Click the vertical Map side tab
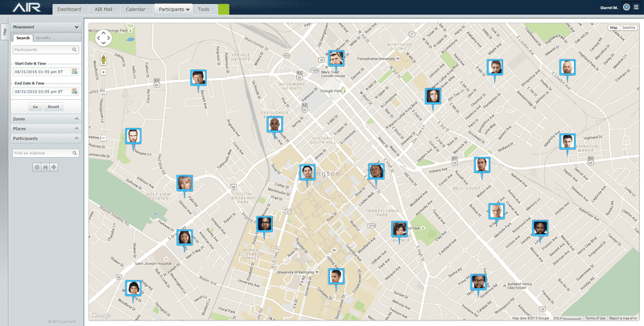644x326 pixels. pyautogui.click(x=5, y=32)
